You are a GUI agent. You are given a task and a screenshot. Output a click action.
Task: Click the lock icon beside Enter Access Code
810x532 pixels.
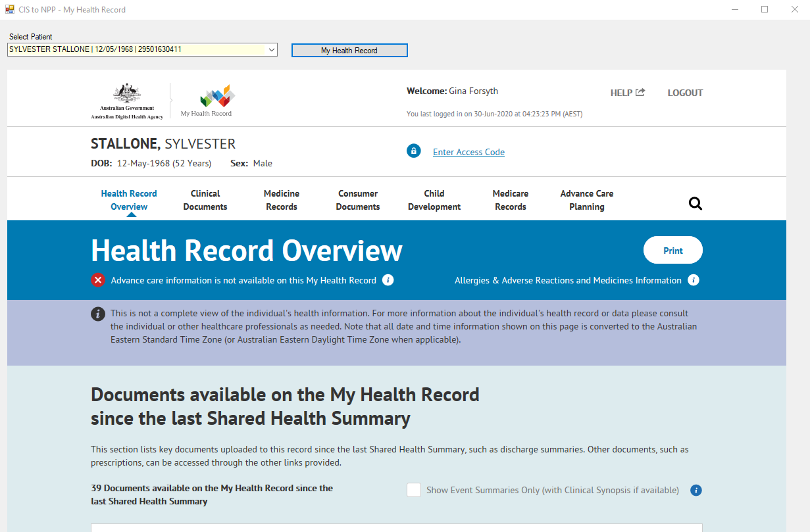pyautogui.click(x=413, y=151)
